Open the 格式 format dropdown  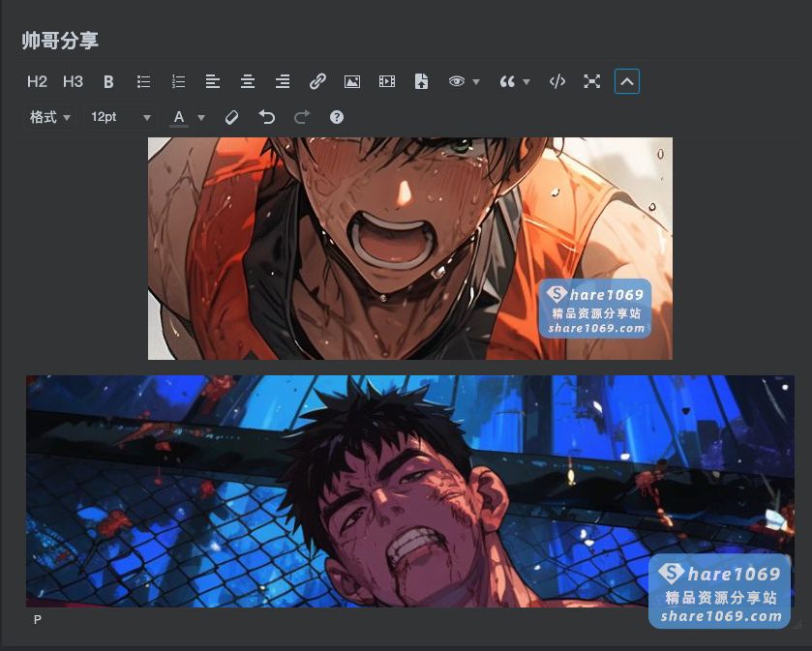50,117
